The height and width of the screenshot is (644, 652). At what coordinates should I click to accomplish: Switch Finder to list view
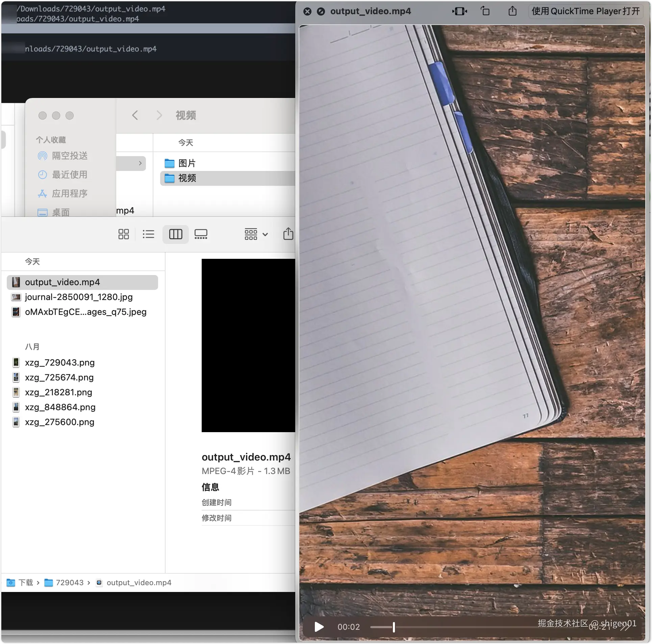pos(148,234)
